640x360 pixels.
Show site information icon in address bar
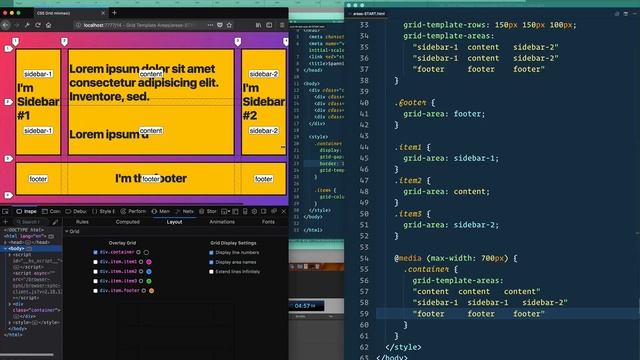78,25
